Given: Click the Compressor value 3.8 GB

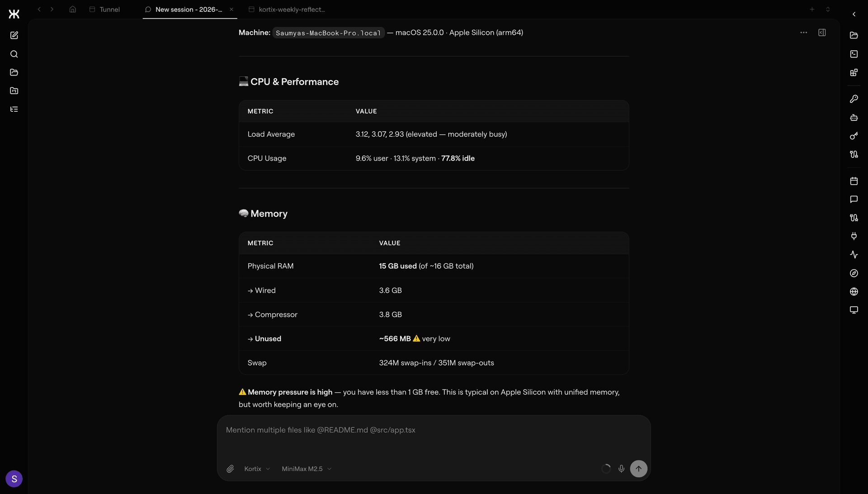Looking at the screenshot, I should point(391,314).
